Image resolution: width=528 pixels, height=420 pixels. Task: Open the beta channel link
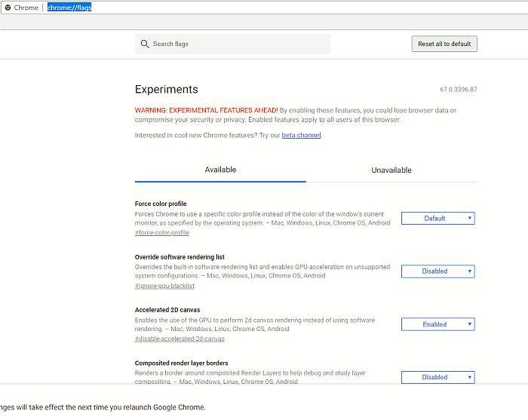point(301,136)
